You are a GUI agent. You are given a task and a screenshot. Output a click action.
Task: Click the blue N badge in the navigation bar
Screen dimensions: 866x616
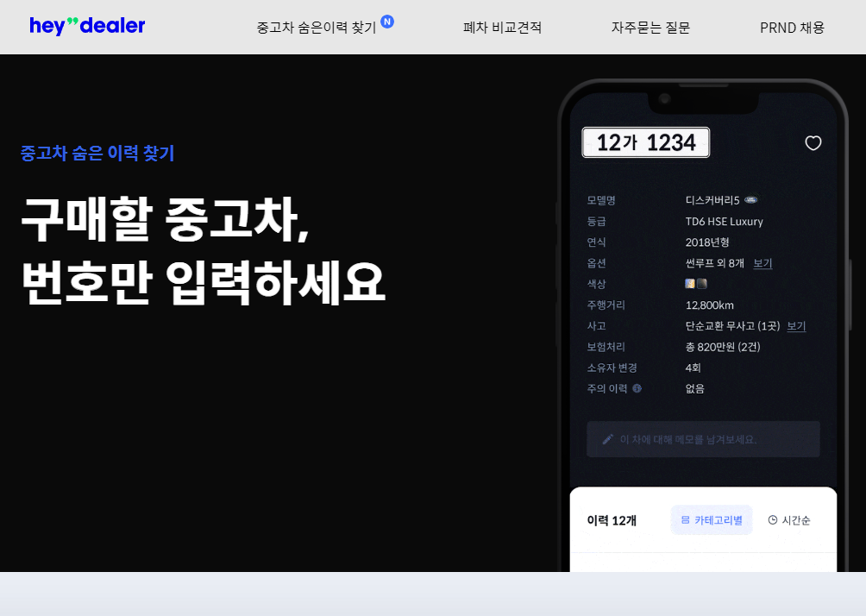click(388, 22)
